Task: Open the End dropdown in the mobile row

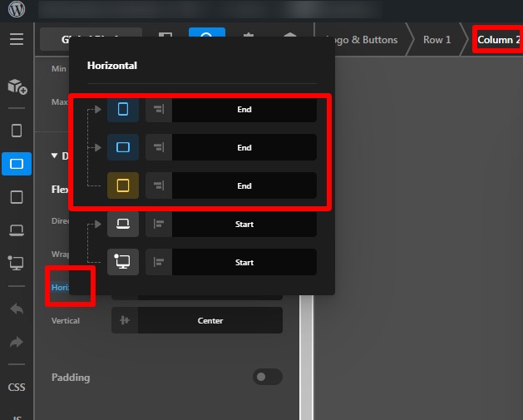Action: [x=244, y=109]
